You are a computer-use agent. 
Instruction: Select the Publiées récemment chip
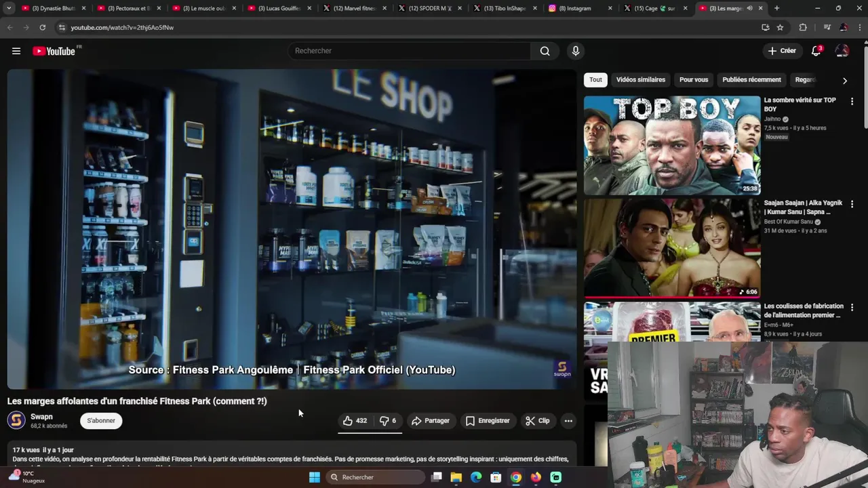(x=751, y=80)
